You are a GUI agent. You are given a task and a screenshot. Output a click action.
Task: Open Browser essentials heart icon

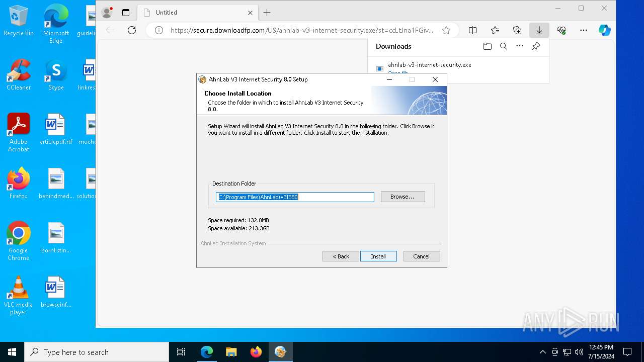[x=561, y=30]
